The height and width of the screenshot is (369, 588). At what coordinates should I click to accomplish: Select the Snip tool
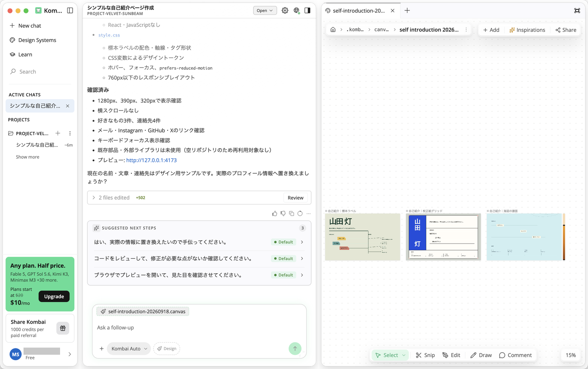point(425,355)
